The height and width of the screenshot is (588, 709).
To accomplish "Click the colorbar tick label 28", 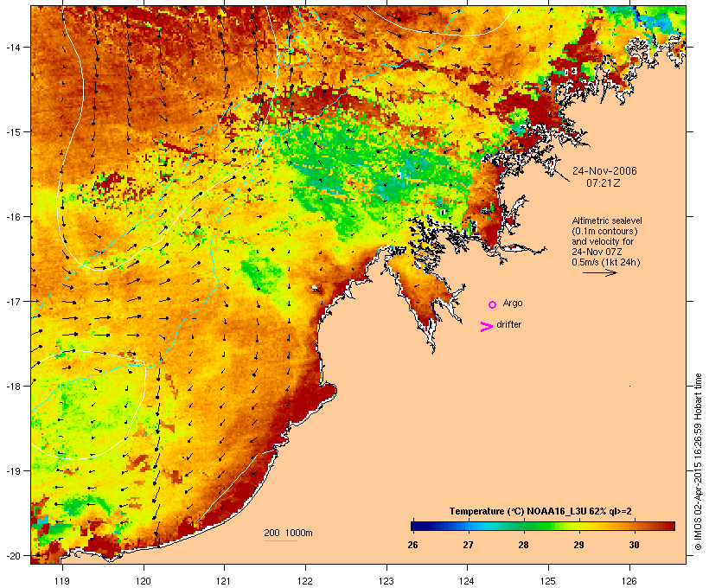I will click(523, 545).
